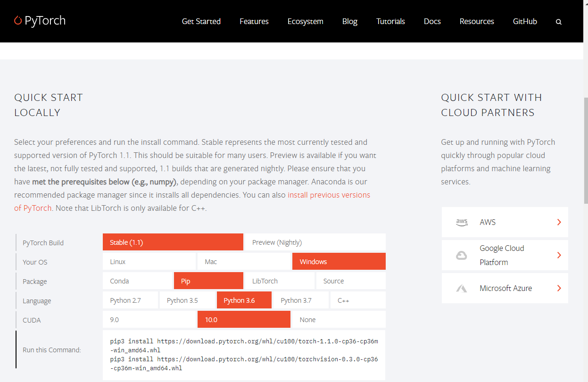Image resolution: width=588 pixels, height=382 pixels.
Task: Open the Microsoft Azure card
Action: coord(505,288)
